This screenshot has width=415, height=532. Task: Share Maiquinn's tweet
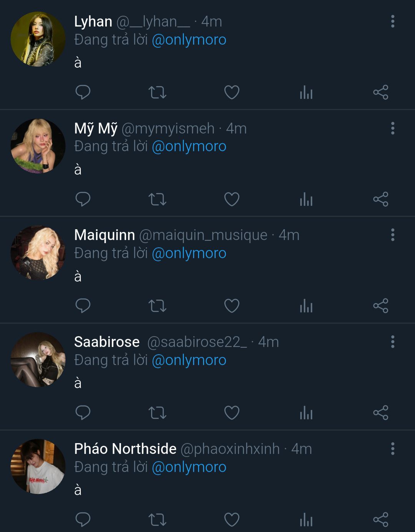380,306
